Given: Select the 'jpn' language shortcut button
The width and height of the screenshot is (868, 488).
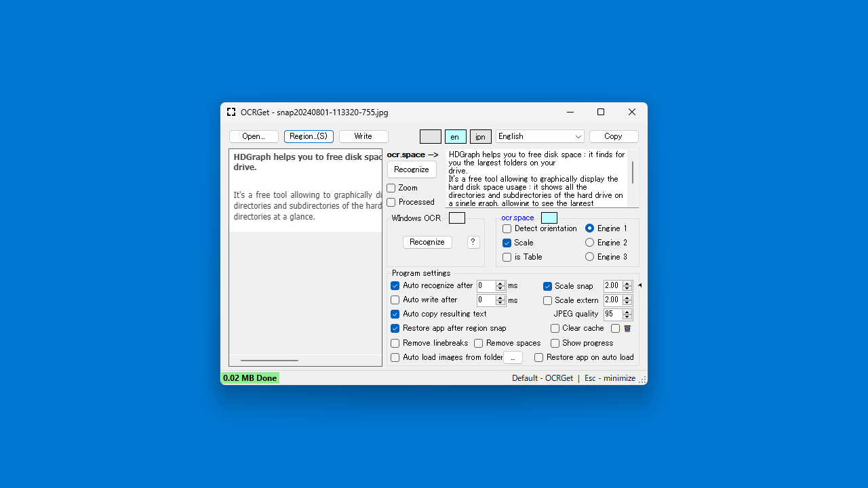Looking at the screenshot, I should coord(480,136).
